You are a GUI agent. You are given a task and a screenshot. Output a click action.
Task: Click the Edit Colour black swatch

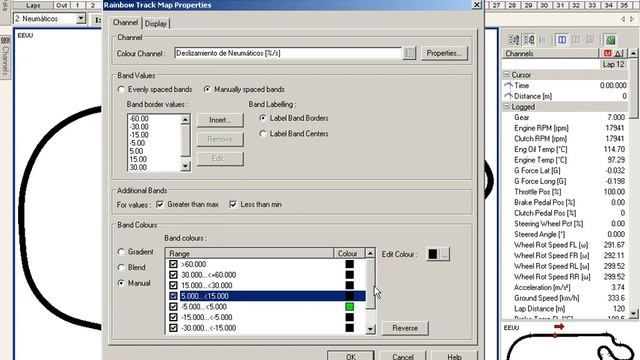coord(433,254)
